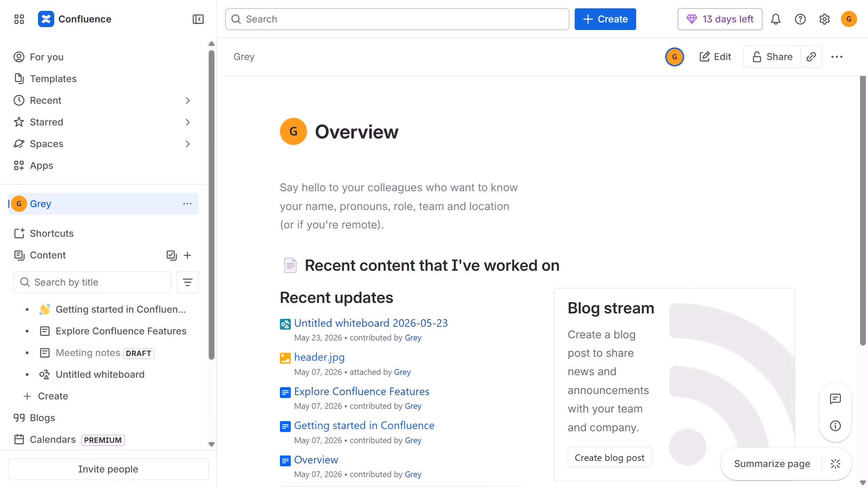This screenshot has height=488, width=868.
Task: Click the whiteboard icon beside Untitled whiteboard update
Action: click(x=285, y=324)
